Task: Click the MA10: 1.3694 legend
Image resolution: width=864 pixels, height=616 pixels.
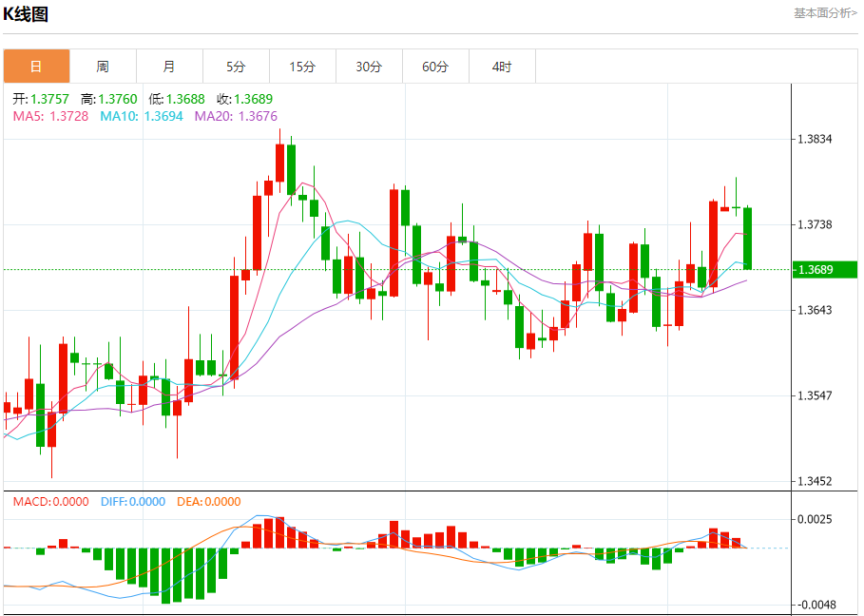Action: click(x=142, y=116)
